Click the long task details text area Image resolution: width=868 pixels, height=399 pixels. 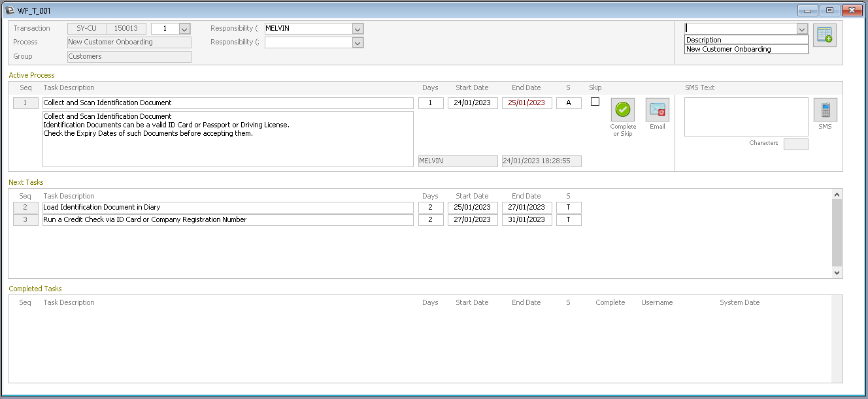click(228, 139)
